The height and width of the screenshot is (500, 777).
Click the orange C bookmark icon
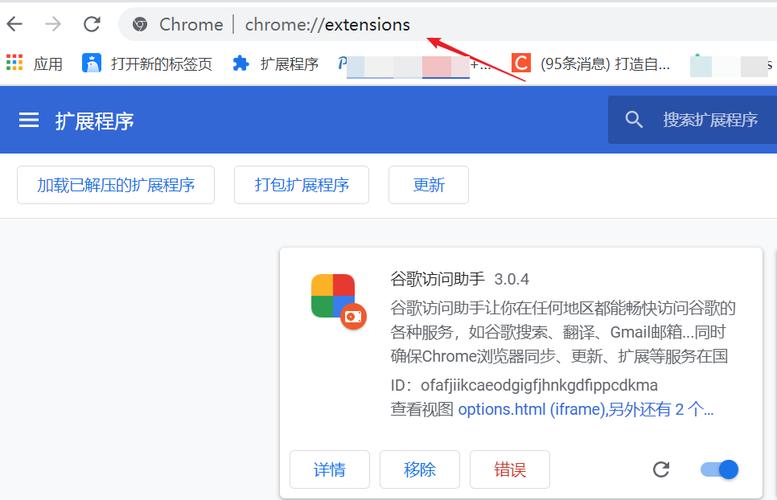[521, 63]
